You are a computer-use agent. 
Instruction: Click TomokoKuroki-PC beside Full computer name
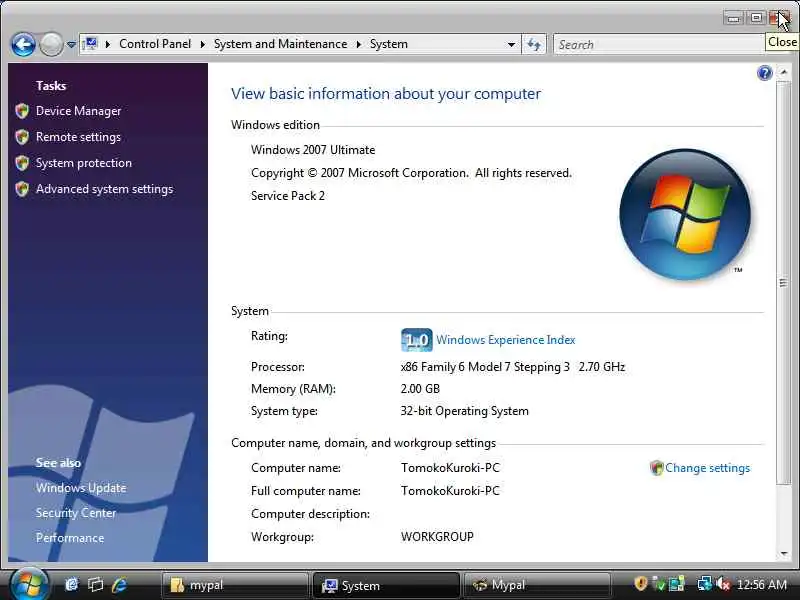(450, 491)
